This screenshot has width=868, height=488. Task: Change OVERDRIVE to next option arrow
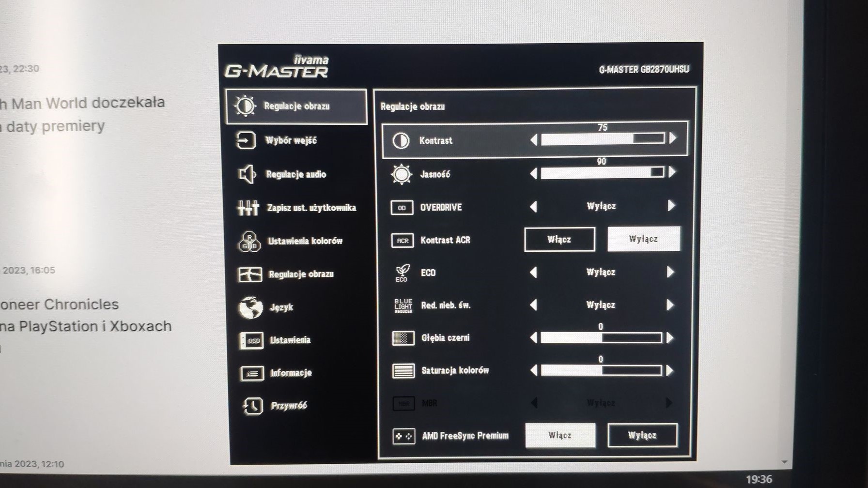pos(671,206)
